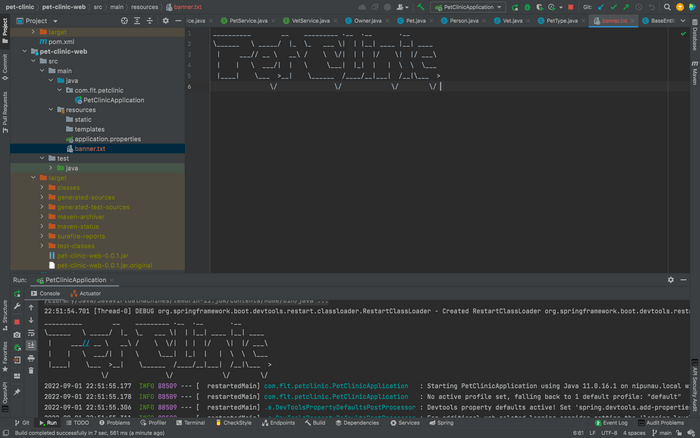Click the Profiler run icon in toolbar
This screenshot has width=700, height=438.
(552, 7)
